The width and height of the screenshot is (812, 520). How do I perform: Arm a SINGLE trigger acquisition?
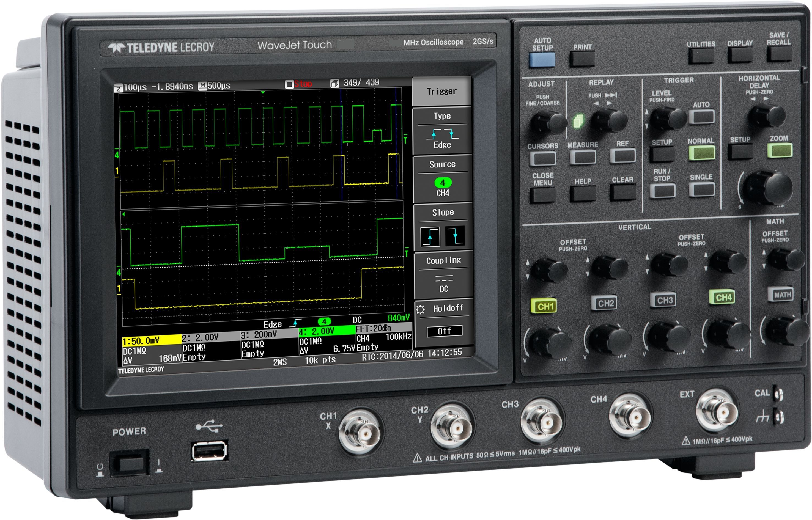tap(702, 189)
